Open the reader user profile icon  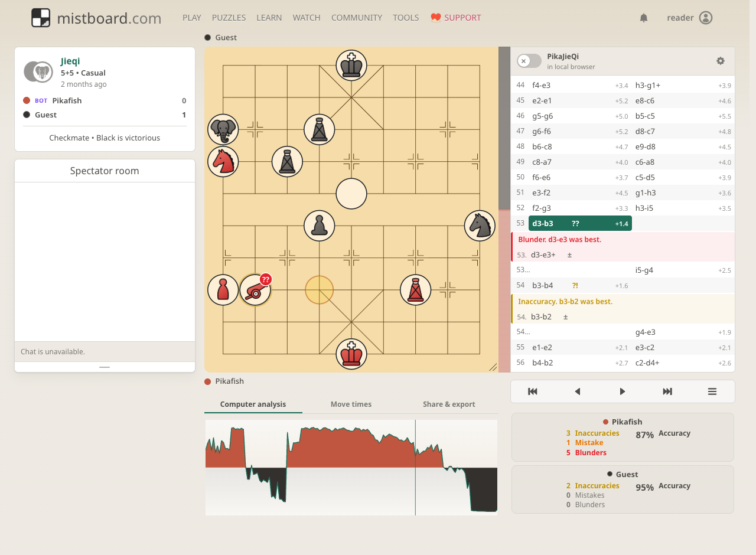tap(706, 18)
